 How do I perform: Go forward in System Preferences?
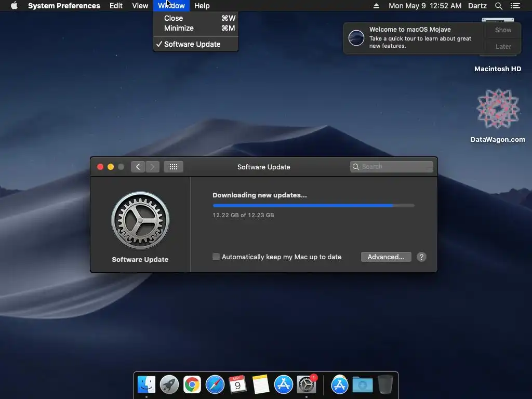coord(152,167)
